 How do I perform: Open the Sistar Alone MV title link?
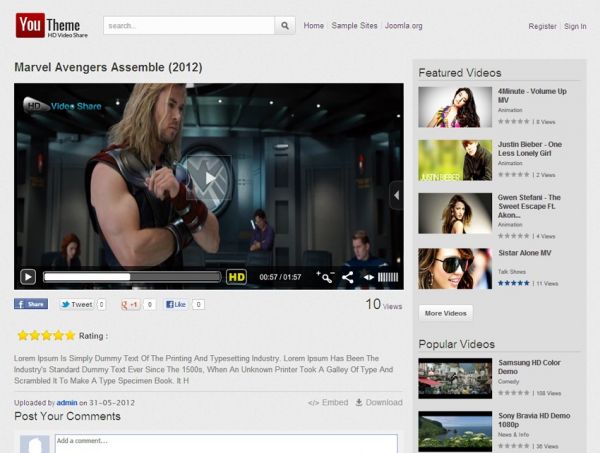click(525, 253)
